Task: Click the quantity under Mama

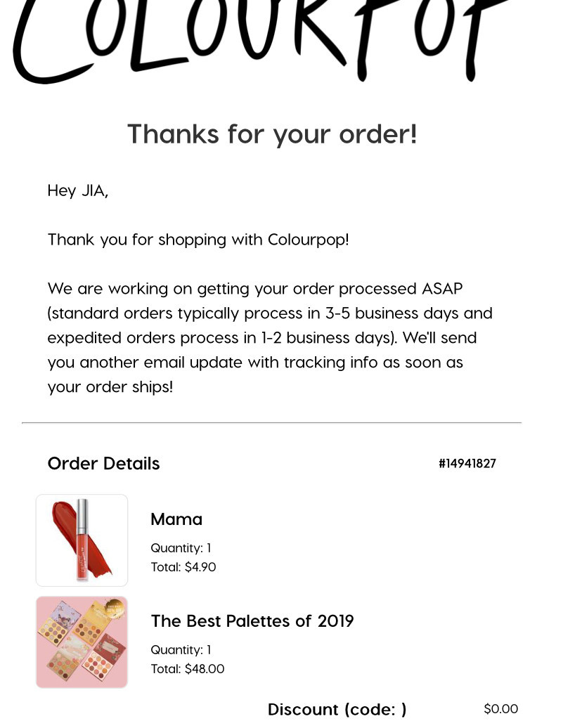Action: tap(181, 548)
